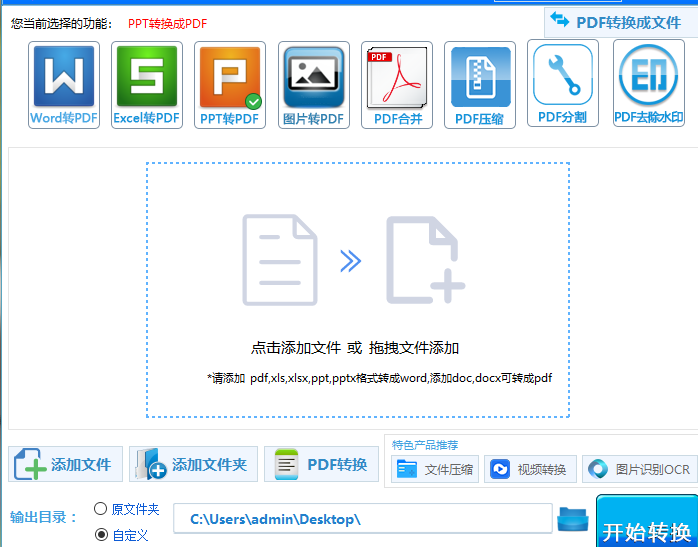The width and height of the screenshot is (698, 547).
Task: Click the 添加文件 button
Action: pos(65,464)
